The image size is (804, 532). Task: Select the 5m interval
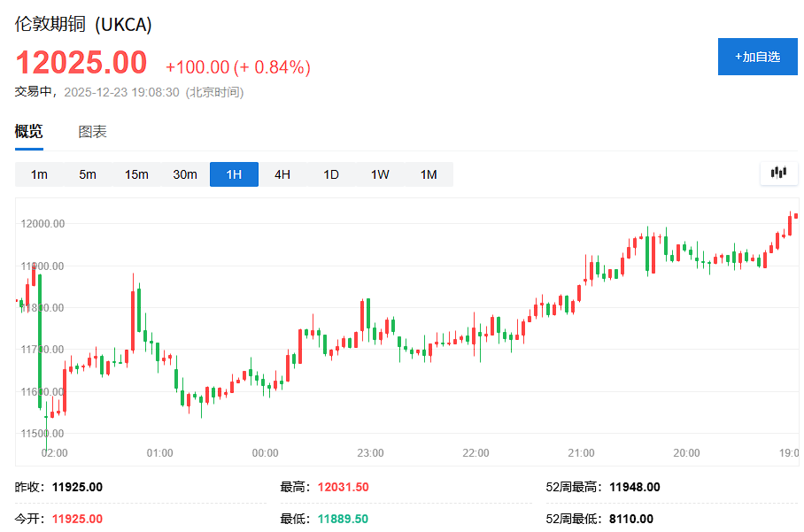pyautogui.click(x=87, y=174)
